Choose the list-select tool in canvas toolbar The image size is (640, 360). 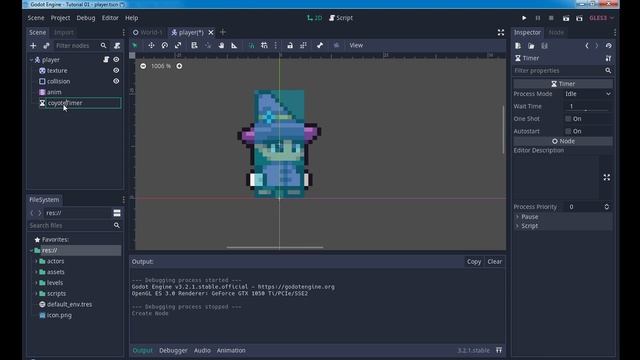[x=194, y=45]
